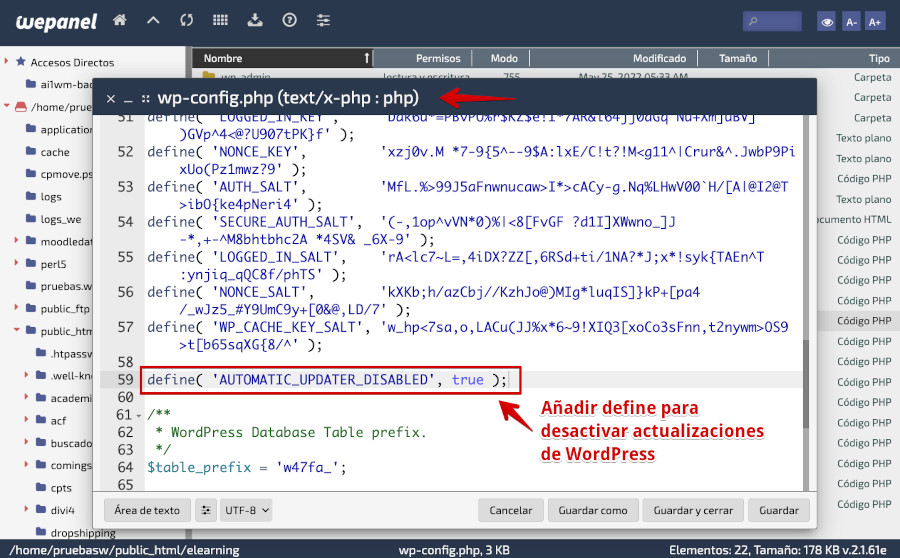
Task: Increase font size with A+ button
Action: 875,22
